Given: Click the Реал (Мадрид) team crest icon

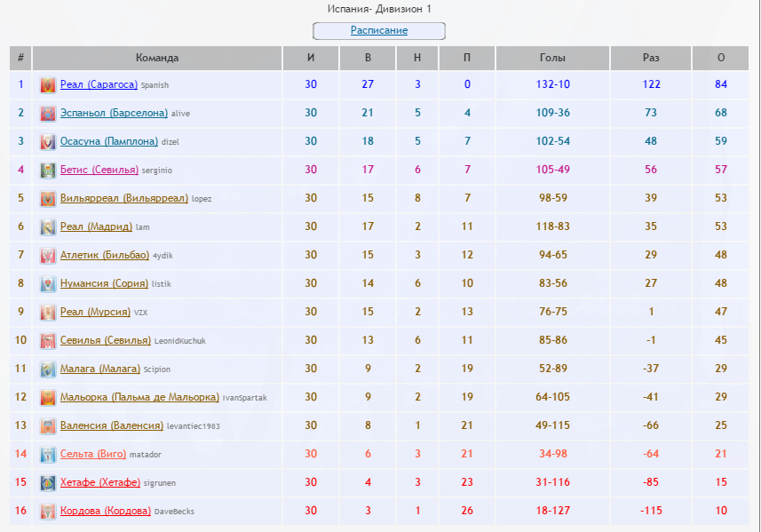Looking at the screenshot, I should point(48,227).
